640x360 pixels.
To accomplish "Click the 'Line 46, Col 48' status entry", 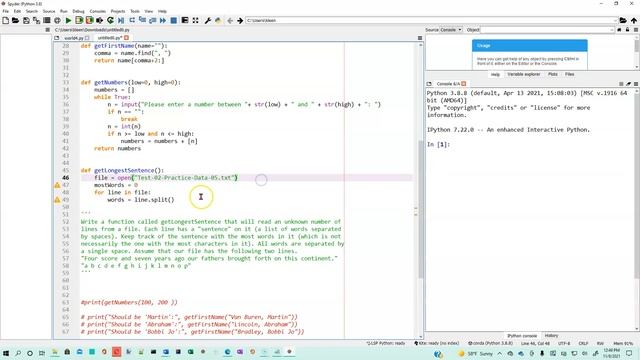I will tap(535, 344).
